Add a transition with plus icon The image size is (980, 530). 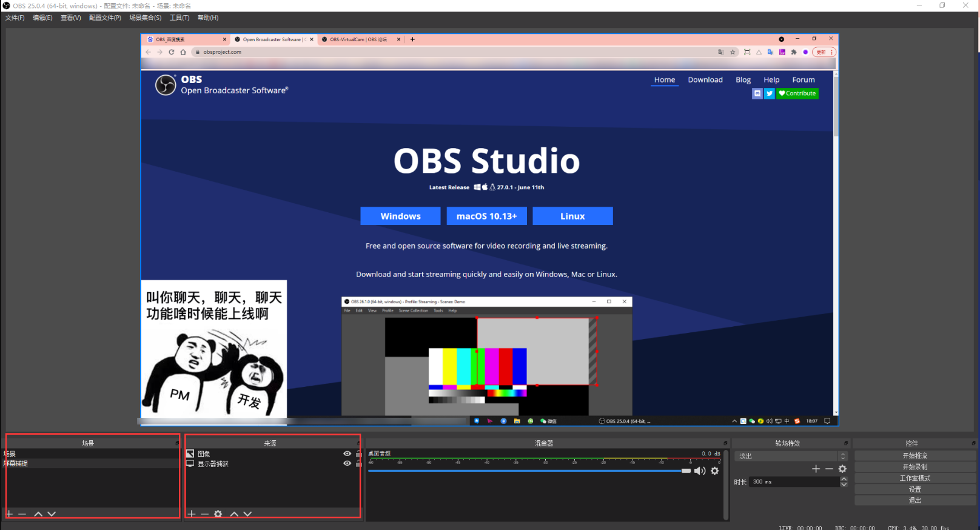point(816,469)
